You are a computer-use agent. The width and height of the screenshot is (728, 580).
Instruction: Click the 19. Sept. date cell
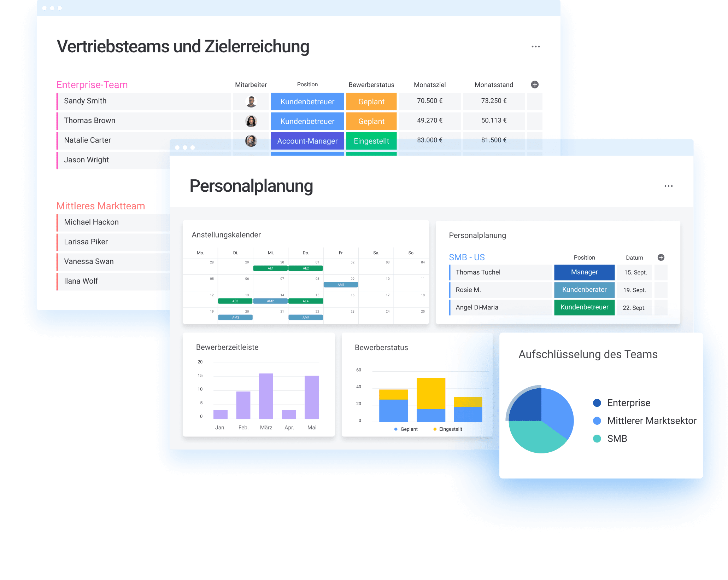click(634, 290)
